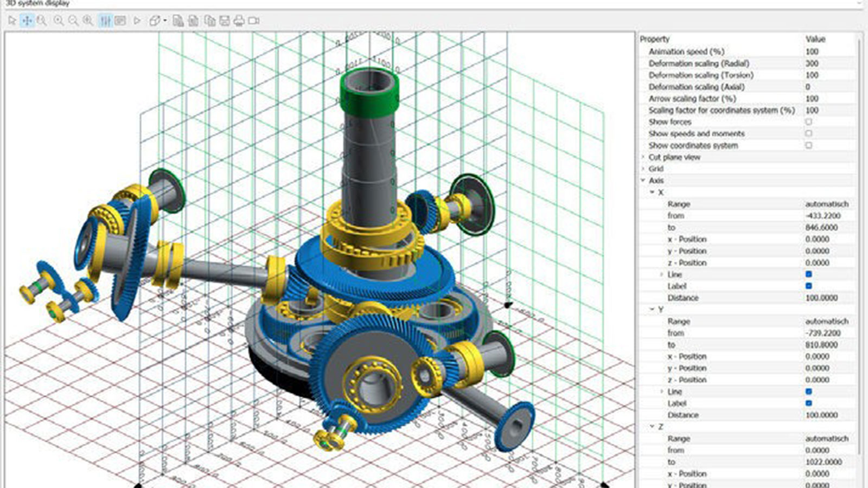868x488 pixels.
Task: Select the arrow pointer tool
Action: 12,21
